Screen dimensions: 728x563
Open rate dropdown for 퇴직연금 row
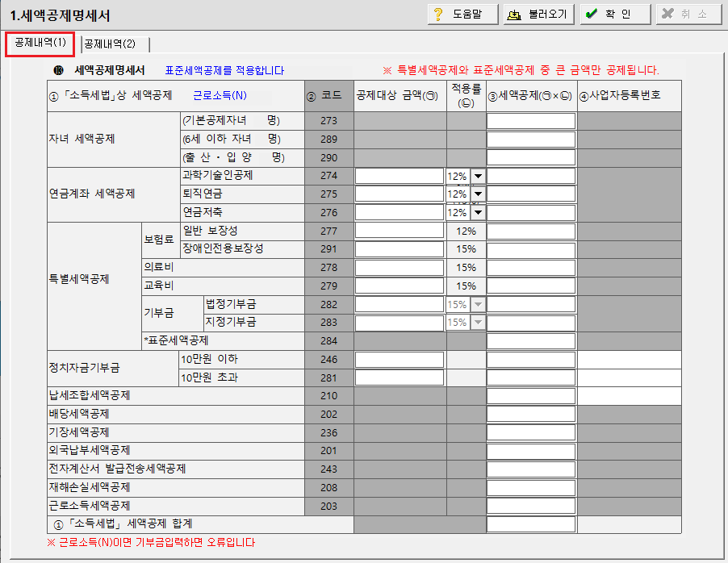pos(478,194)
